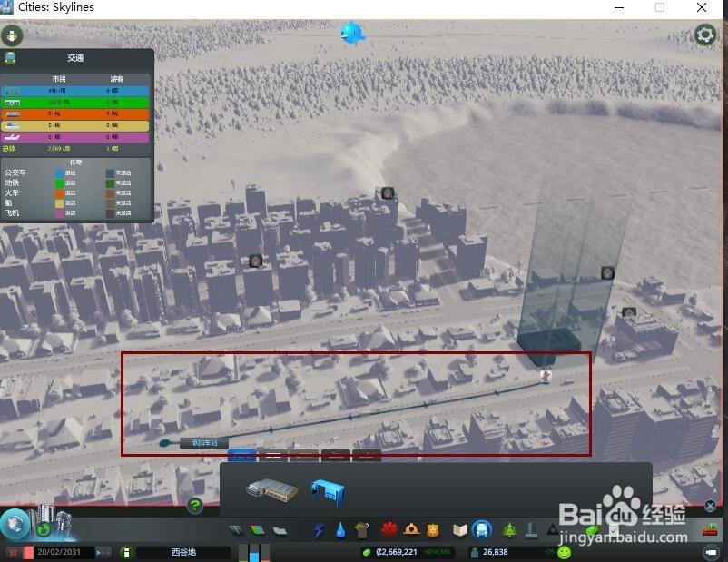
Task: Click the city name 西谷地
Action: point(183,552)
